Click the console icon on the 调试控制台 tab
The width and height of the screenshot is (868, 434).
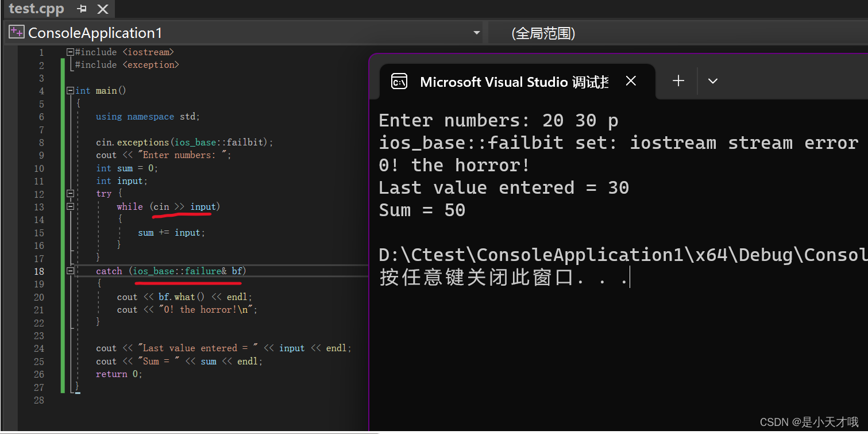pyautogui.click(x=399, y=81)
